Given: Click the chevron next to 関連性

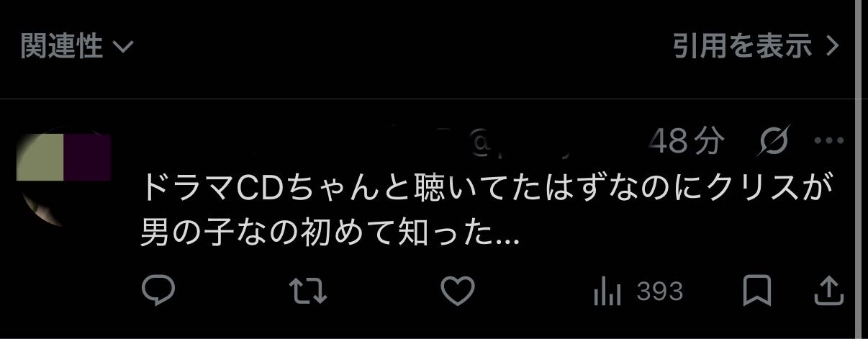Looking at the screenshot, I should click(x=123, y=48).
